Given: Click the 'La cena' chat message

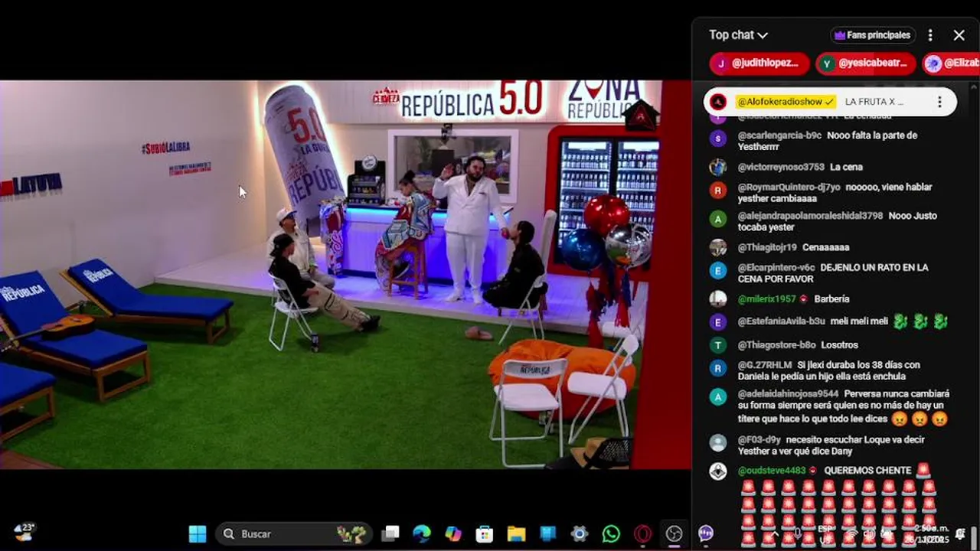Looking at the screenshot, I should pyautogui.click(x=846, y=167).
